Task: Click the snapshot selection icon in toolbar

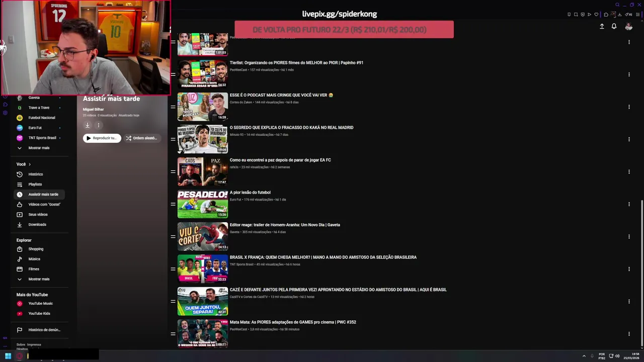Action: coord(576,15)
